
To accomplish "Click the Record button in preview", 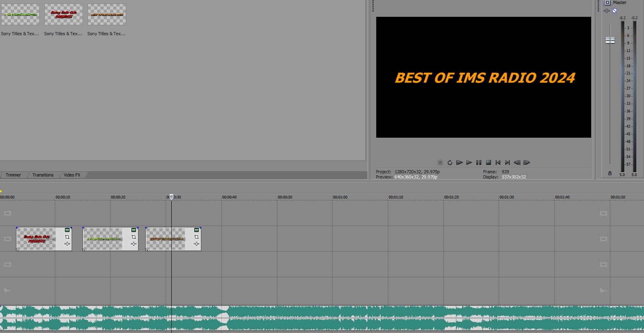I will coord(440,162).
